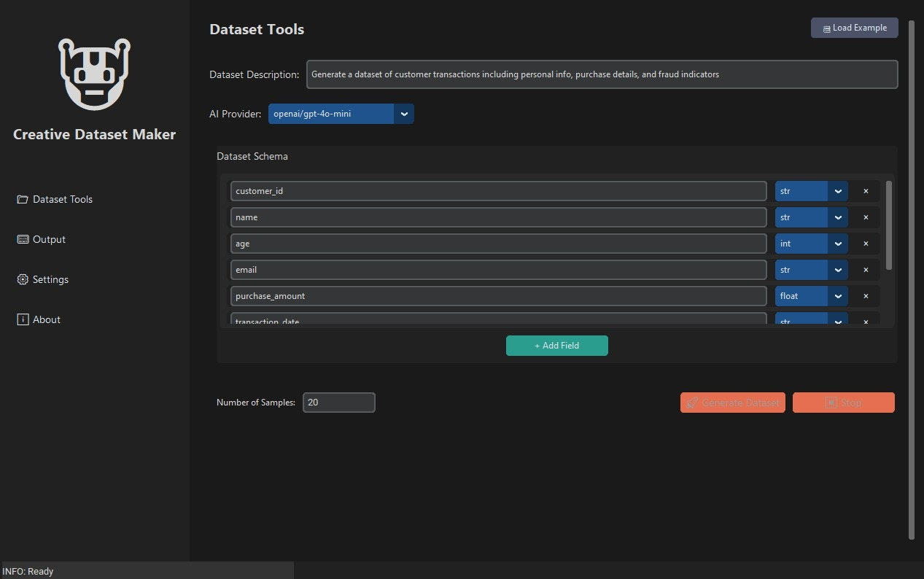Remove the purchase_amount field with its × icon
924x579 pixels.
(866, 296)
